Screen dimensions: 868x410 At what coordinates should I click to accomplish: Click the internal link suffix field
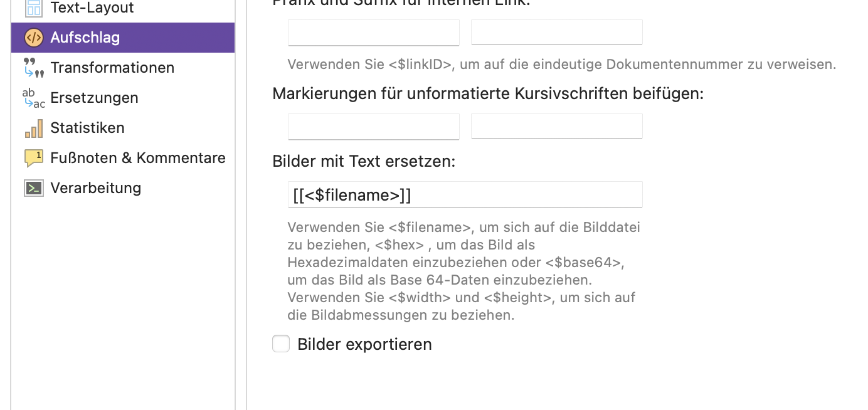[x=556, y=33]
